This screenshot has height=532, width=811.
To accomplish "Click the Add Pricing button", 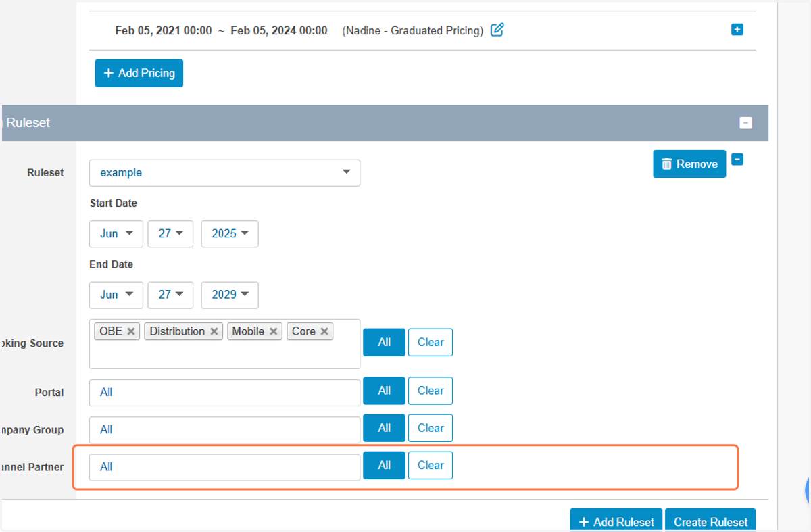I will click(x=139, y=73).
